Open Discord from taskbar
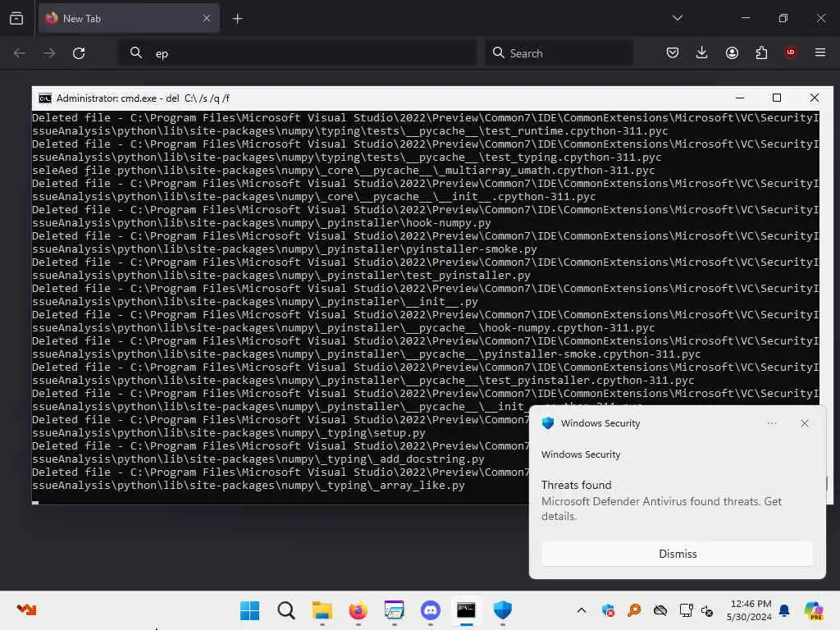Viewport: 840px width, 630px height. (x=430, y=610)
